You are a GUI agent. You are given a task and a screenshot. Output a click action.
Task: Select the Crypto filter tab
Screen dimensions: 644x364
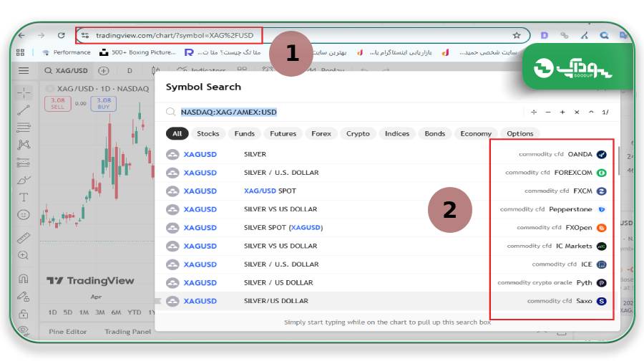coord(358,134)
